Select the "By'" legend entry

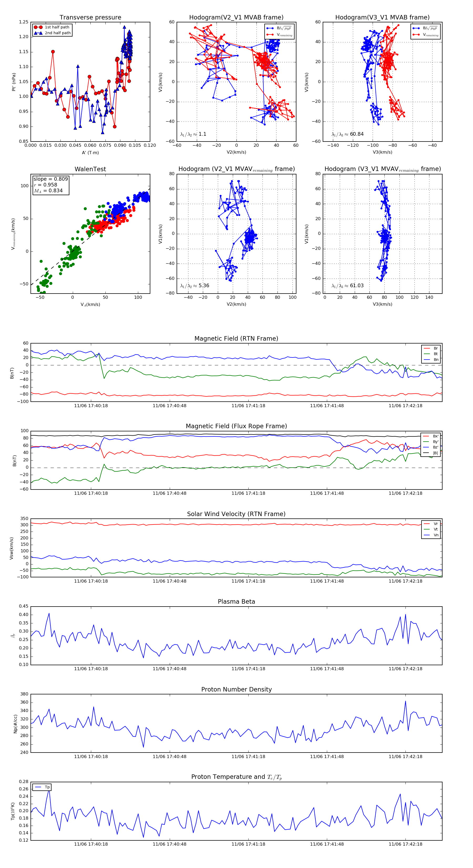pyautogui.click(x=431, y=442)
